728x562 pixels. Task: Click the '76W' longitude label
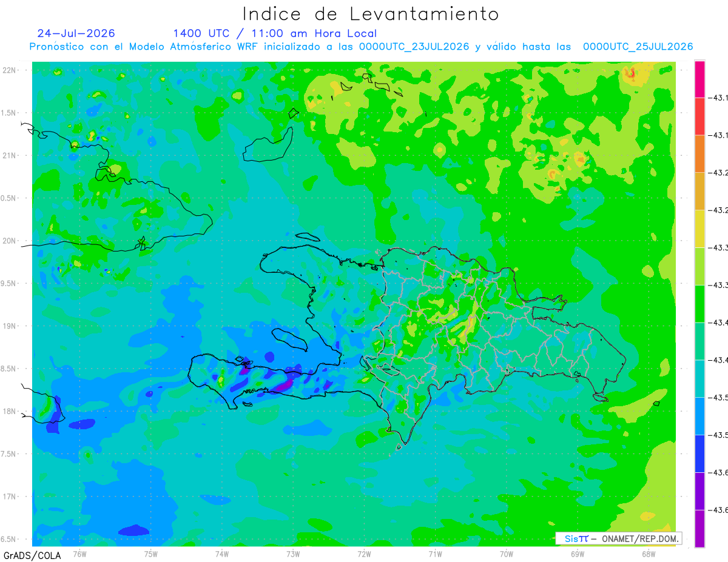[x=79, y=554]
